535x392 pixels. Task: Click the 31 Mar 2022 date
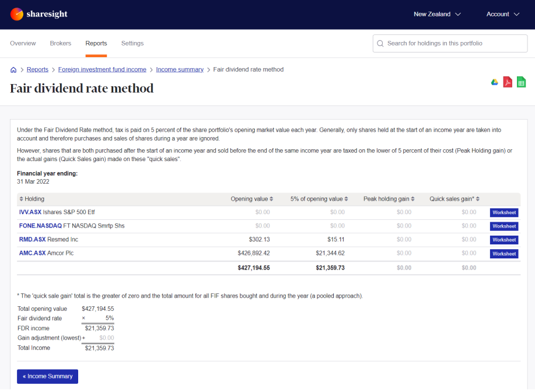pos(33,181)
